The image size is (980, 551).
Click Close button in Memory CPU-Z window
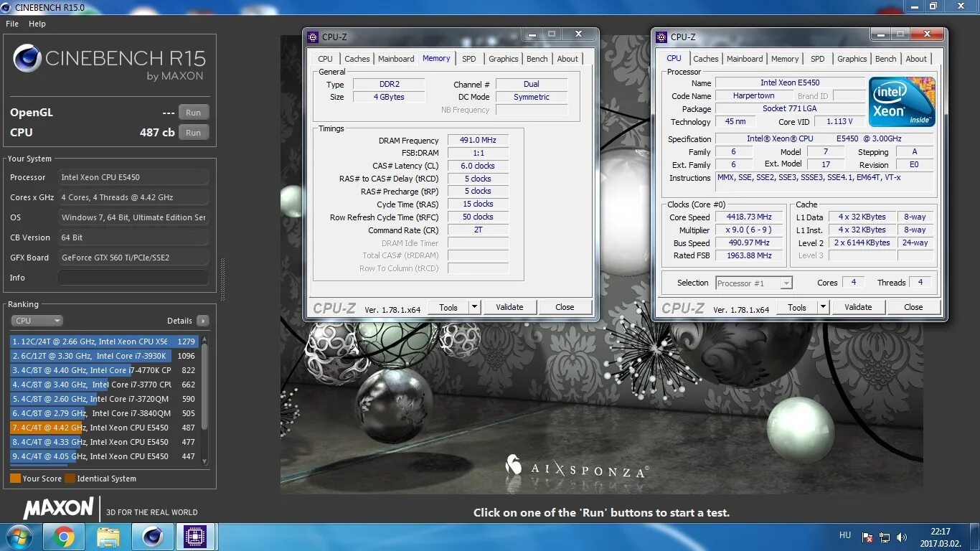pos(565,307)
